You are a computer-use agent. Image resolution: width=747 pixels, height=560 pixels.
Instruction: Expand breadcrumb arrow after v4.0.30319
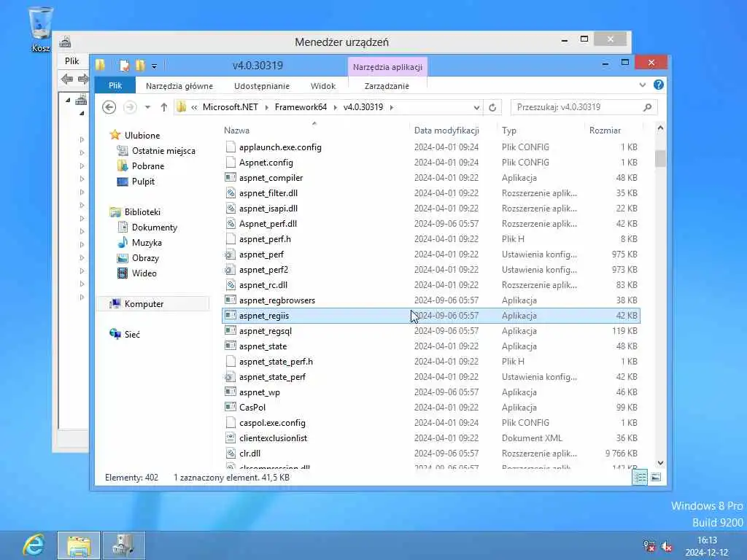click(x=392, y=107)
